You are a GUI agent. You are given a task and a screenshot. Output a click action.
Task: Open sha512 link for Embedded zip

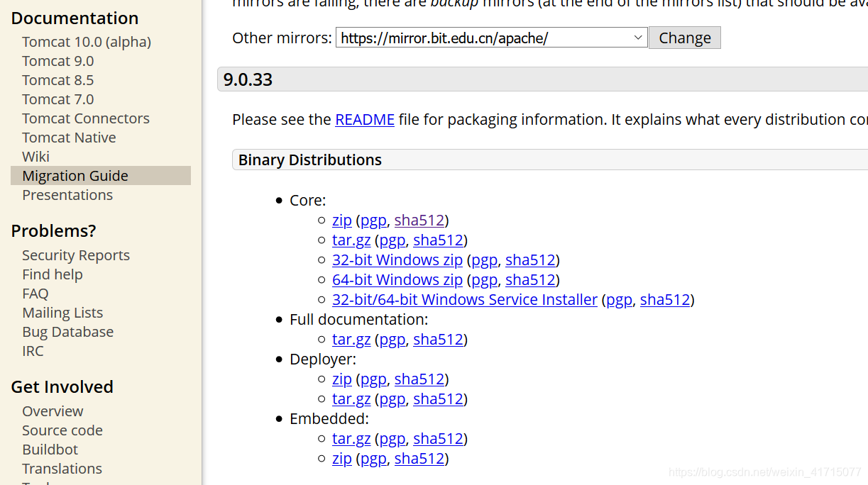(419, 459)
